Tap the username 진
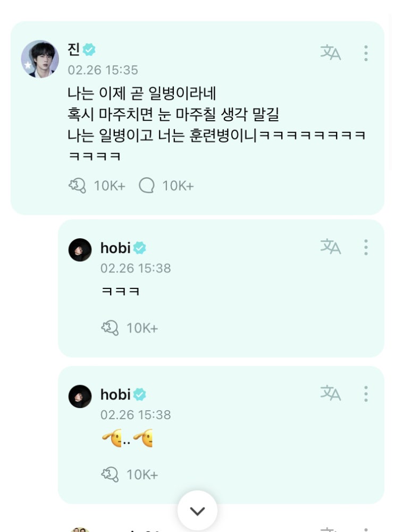 (x=73, y=49)
